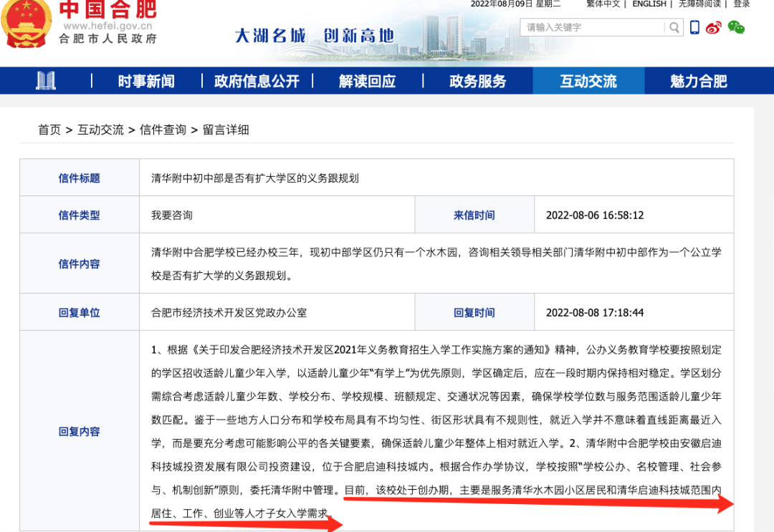Open the 时事新闻 menu

pyautogui.click(x=147, y=81)
